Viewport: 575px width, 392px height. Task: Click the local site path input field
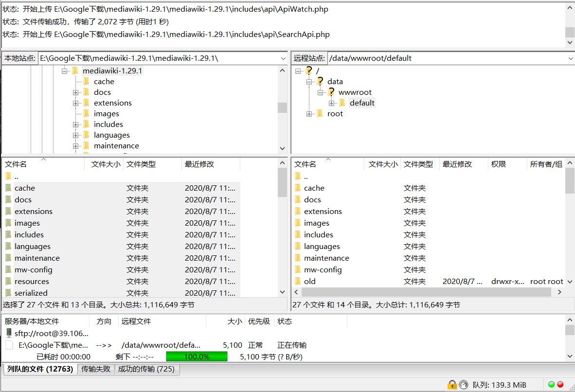[159, 58]
